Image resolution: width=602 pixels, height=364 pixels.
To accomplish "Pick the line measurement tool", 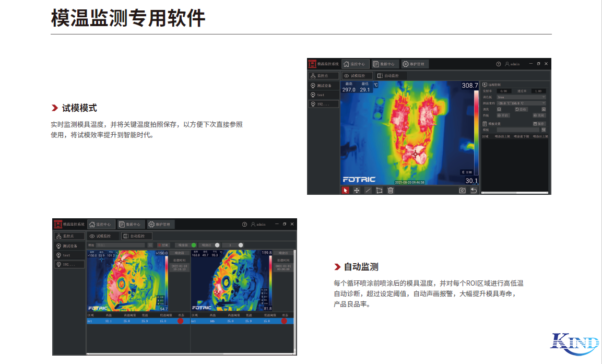I will pos(368,191).
